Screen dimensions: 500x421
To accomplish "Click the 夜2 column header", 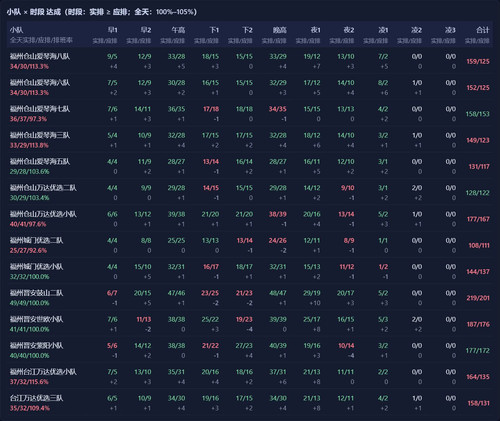I will pos(349,30).
